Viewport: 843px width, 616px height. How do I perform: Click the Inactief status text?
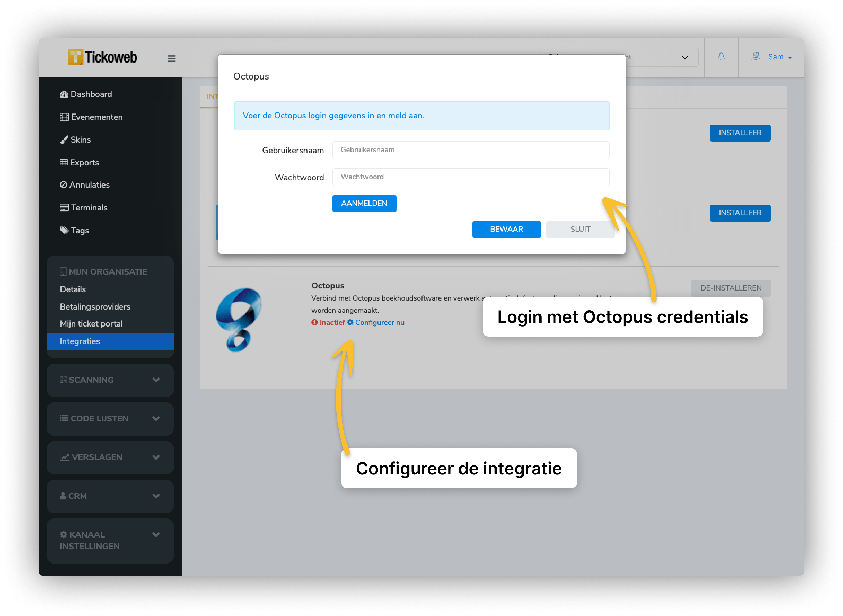pyautogui.click(x=332, y=323)
